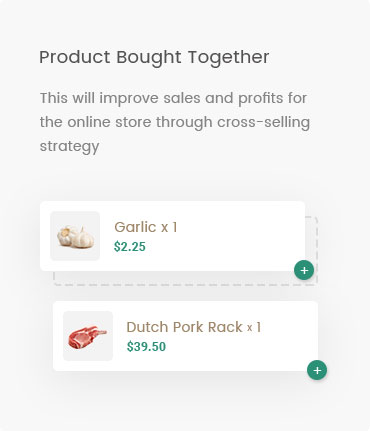Click the words online store in the description
370x431 pixels.
pyautogui.click(x=109, y=122)
